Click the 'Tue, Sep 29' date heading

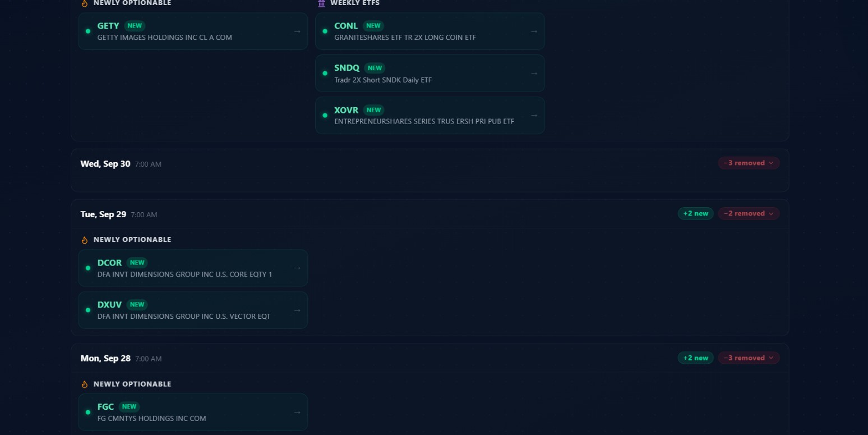pyautogui.click(x=103, y=214)
